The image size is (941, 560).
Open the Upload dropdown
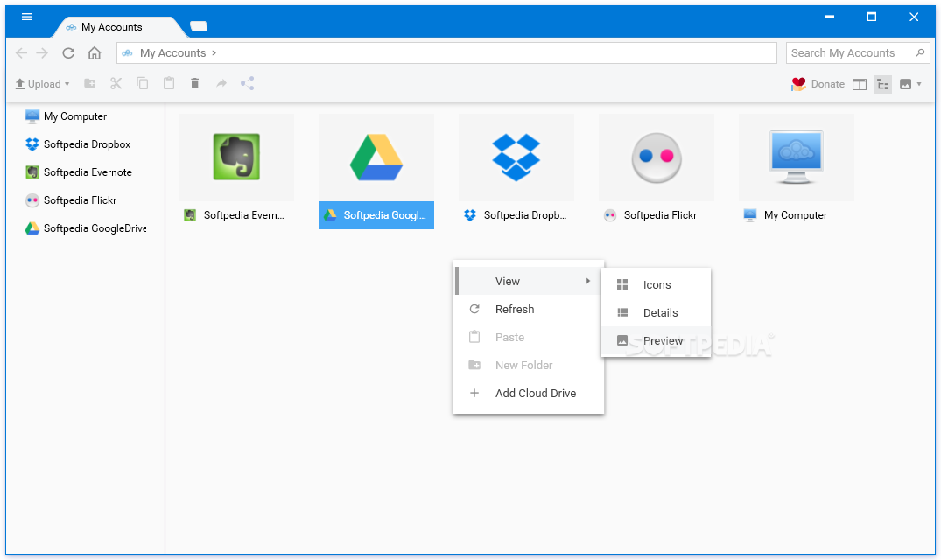[x=67, y=84]
